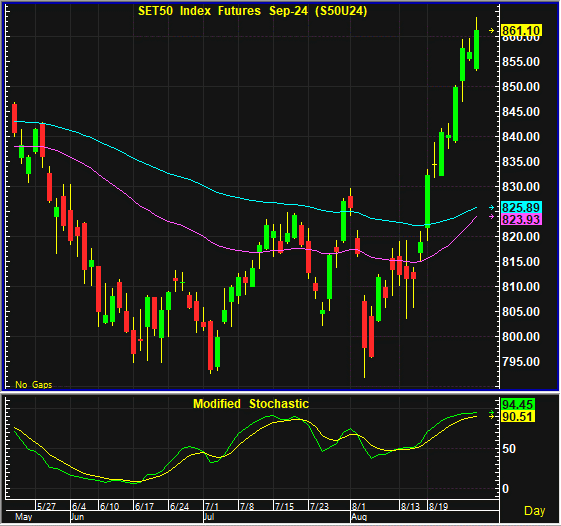Click the 800.00 price axis label
Viewport: 561px width, 526px height.
pos(521,336)
